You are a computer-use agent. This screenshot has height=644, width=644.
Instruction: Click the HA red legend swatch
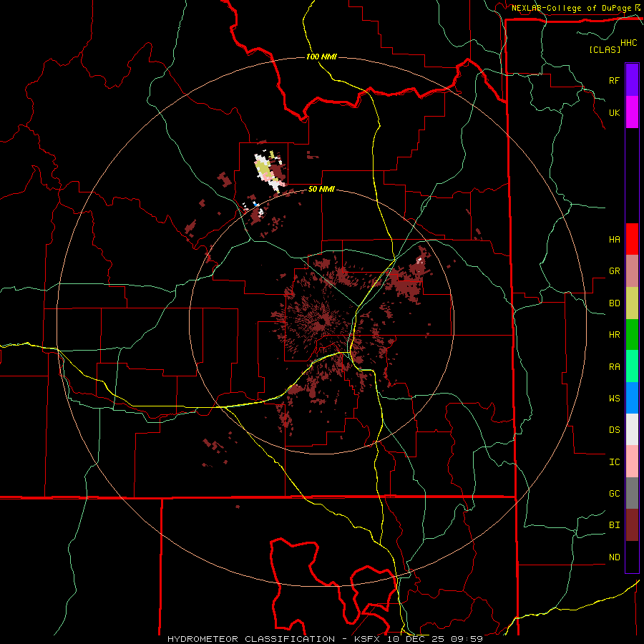coord(632,239)
